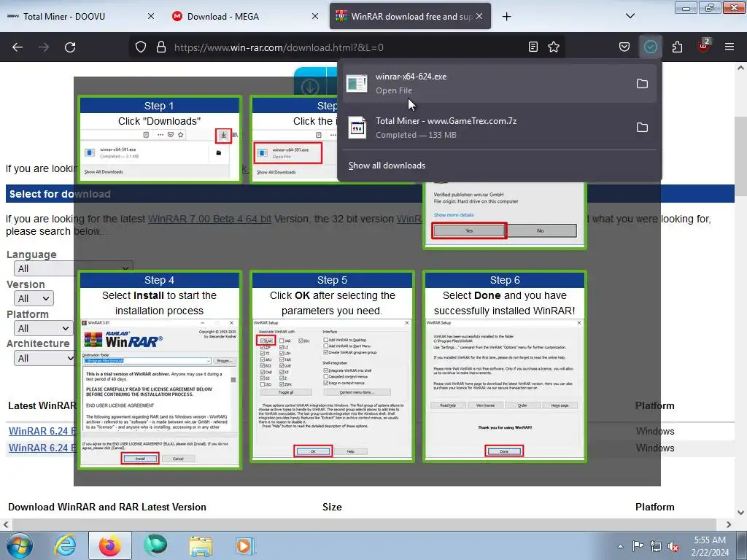This screenshot has height=560, width=747.
Task: Open the Version dropdown
Action: click(34, 298)
